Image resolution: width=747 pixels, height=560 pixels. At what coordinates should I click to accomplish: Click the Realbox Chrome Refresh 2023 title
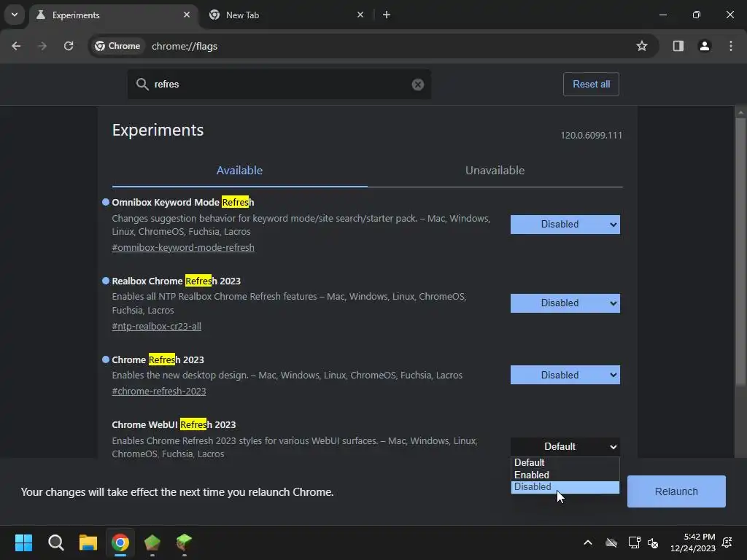pyautogui.click(x=177, y=281)
